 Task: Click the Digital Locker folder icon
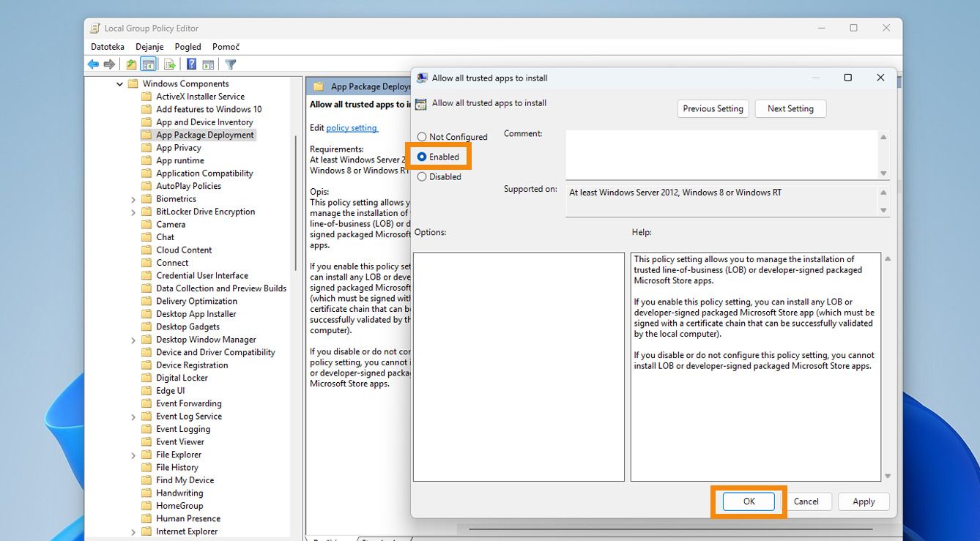click(146, 378)
